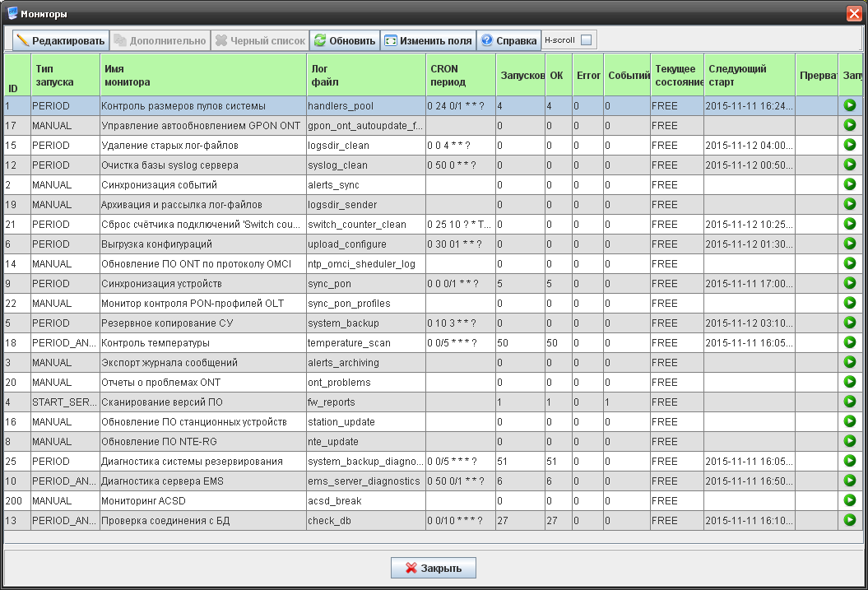Click the Закрыть button
868x590 pixels.
point(434,568)
